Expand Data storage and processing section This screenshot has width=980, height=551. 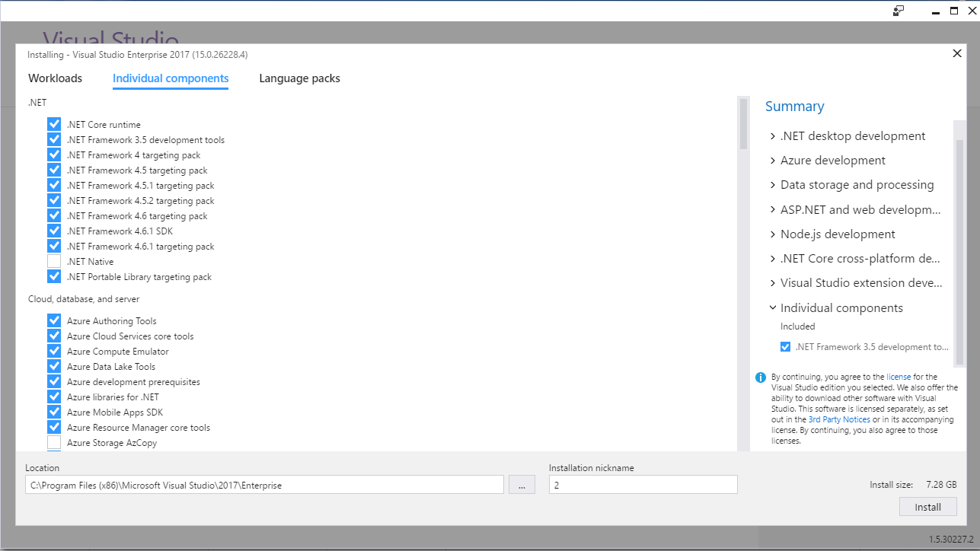773,185
